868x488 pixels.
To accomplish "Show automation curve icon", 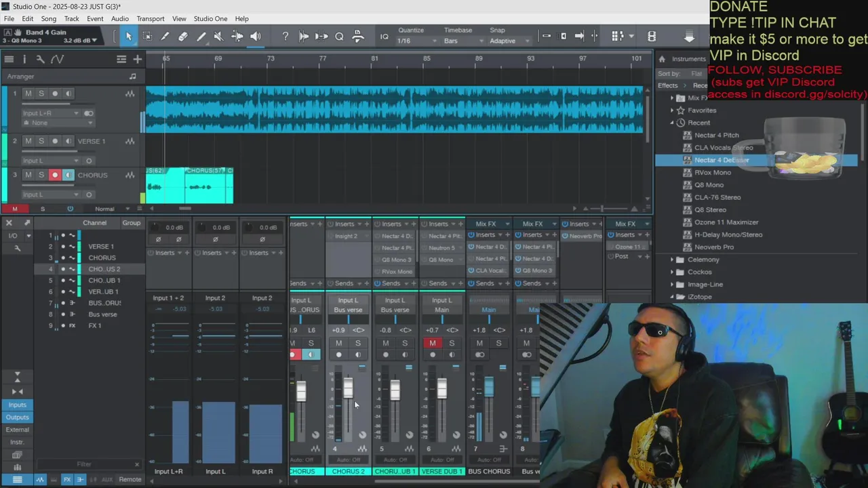I will point(57,59).
